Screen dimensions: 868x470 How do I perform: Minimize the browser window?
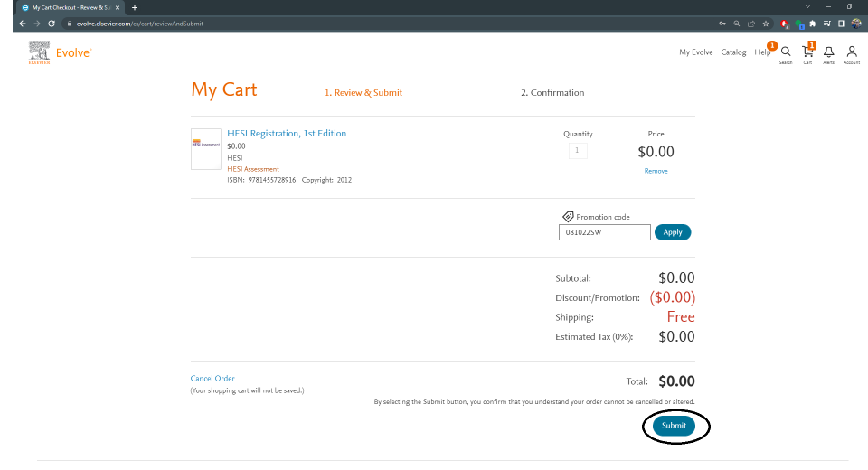[x=828, y=6]
